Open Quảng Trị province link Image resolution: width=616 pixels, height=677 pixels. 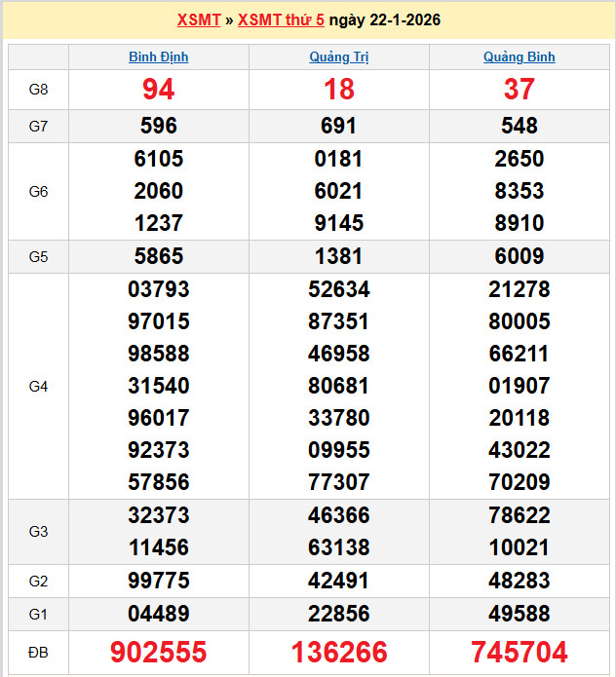[339, 57]
